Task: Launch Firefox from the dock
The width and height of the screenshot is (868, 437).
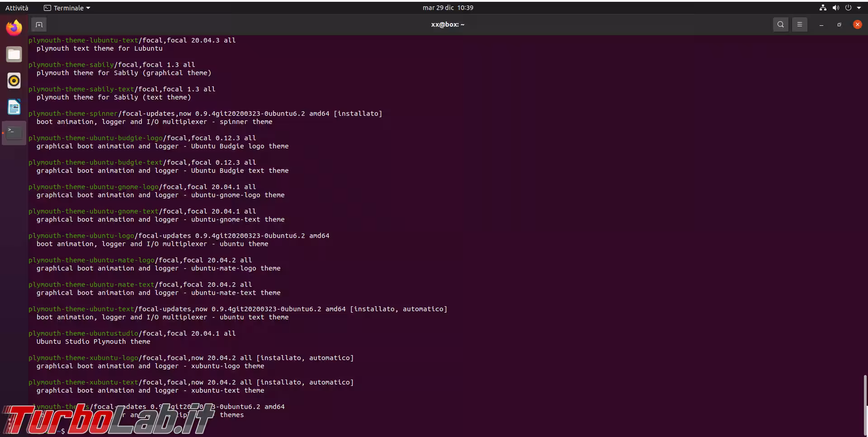Action: (14, 28)
